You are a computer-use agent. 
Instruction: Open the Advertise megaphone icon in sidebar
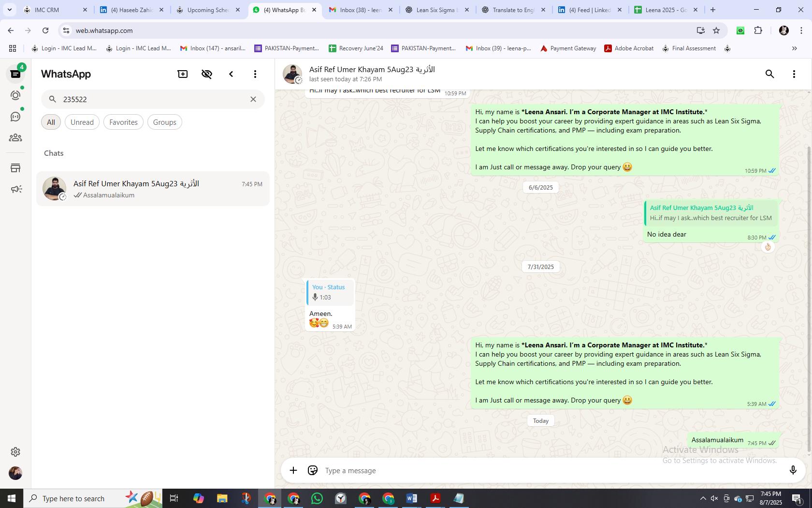(15, 189)
